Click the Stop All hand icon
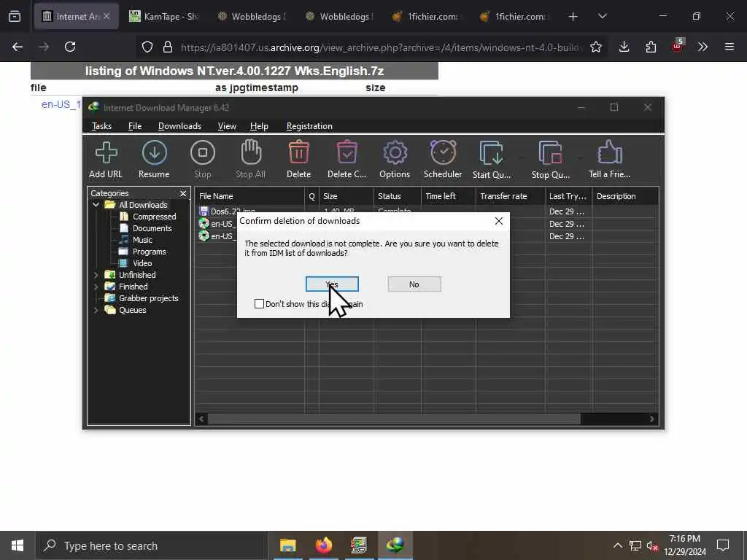Viewport: 747px width, 560px height. (x=251, y=160)
